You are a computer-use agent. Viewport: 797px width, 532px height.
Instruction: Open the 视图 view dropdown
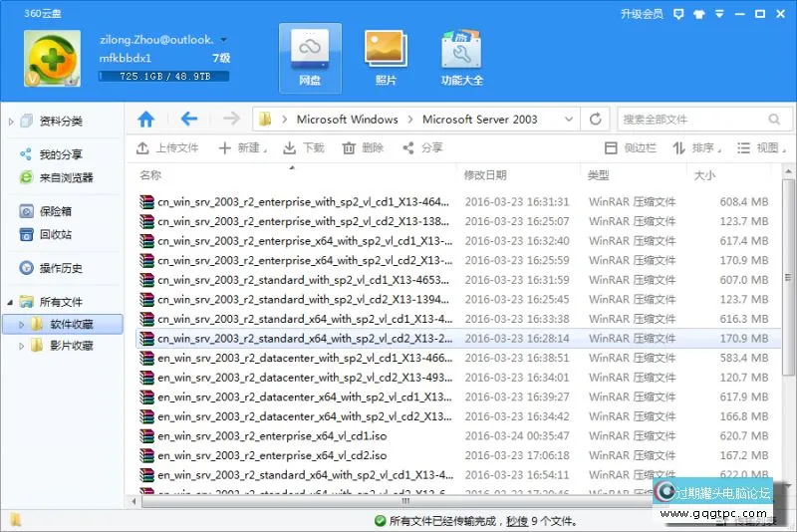pyautogui.click(x=761, y=147)
